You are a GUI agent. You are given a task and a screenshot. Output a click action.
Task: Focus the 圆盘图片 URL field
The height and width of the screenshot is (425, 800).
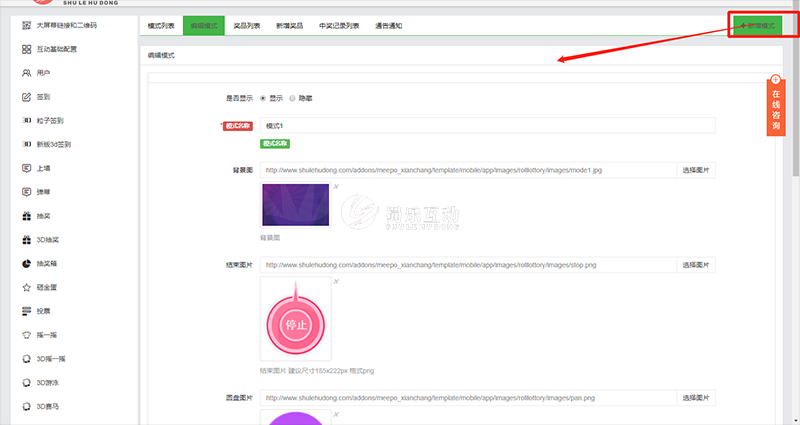pyautogui.click(x=468, y=398)
